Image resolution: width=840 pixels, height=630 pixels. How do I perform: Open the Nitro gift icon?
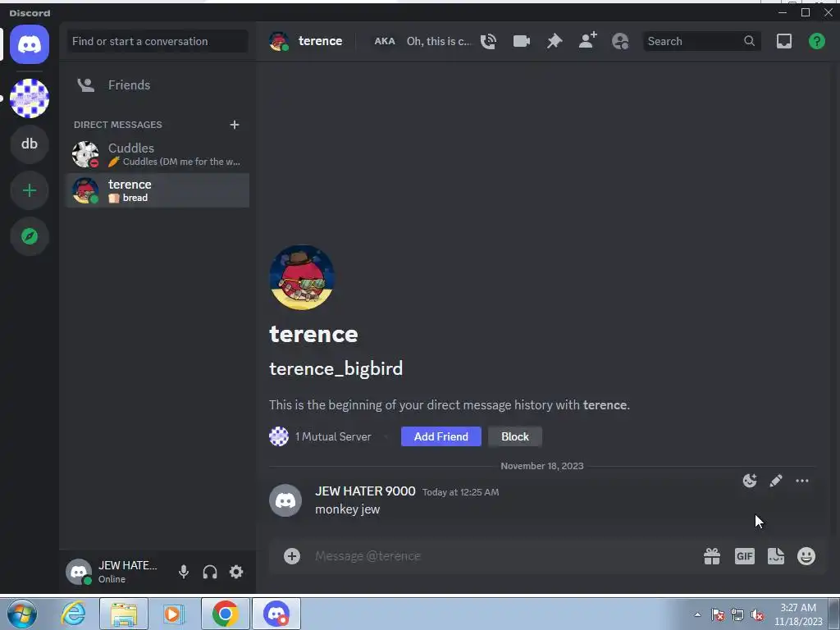712,556
